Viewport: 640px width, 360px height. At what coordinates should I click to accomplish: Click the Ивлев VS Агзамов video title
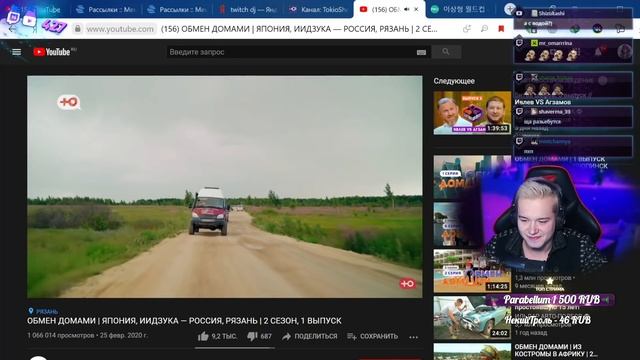pyautogui.click(x=542, y=102)
